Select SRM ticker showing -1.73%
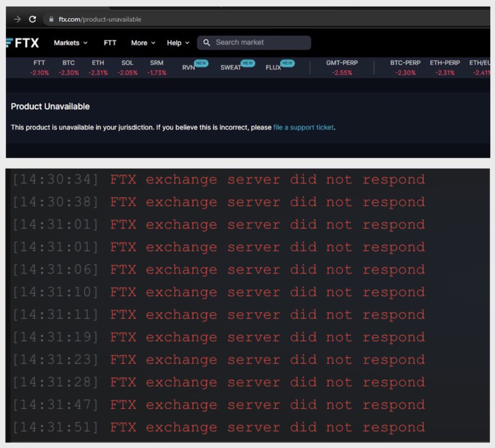The image size is (495, 448). [157, 68]
